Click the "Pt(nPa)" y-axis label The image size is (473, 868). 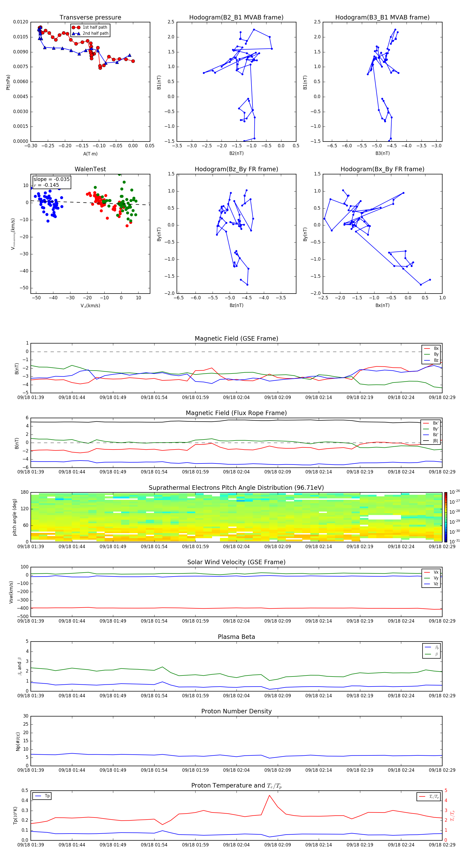click(x=8, y=82)
